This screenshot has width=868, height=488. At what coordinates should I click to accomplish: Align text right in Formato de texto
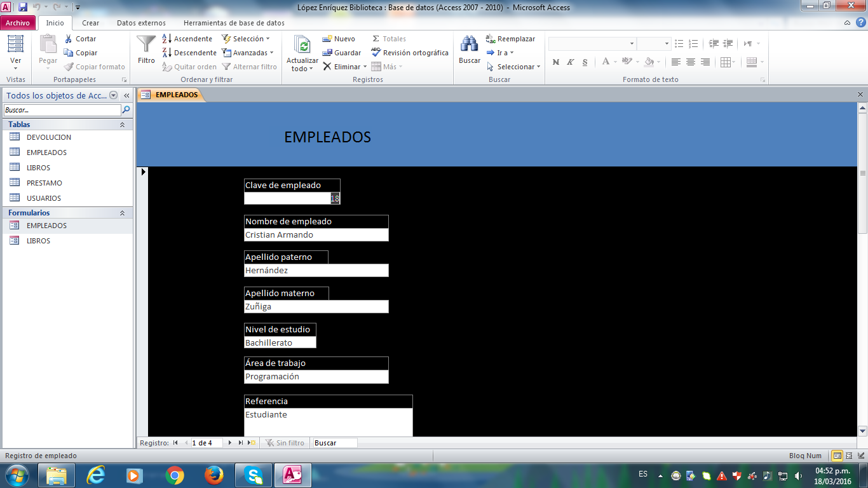click(705, 62)
